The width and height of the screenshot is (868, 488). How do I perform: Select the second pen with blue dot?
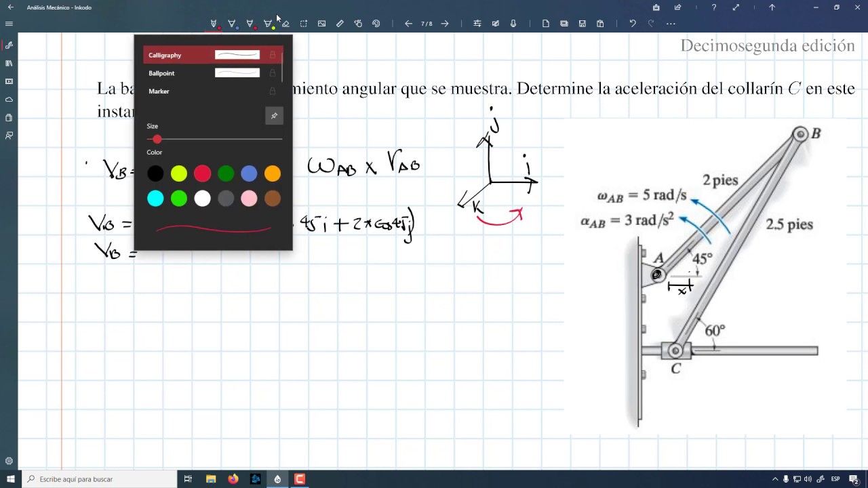232,24
